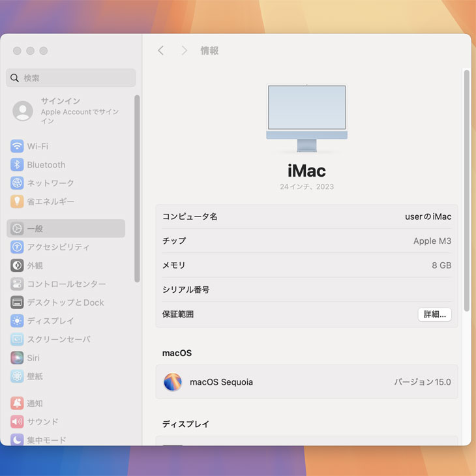Click the sidebar vertical scrollbar
This screenshot has height=476, width=476.
tap(137, 188)
